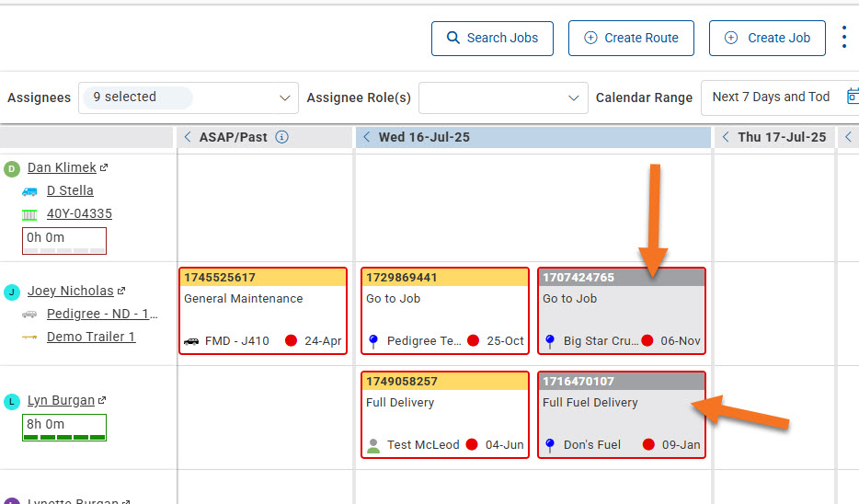Click external link icon next to Dan Klimek

[104, 167]
